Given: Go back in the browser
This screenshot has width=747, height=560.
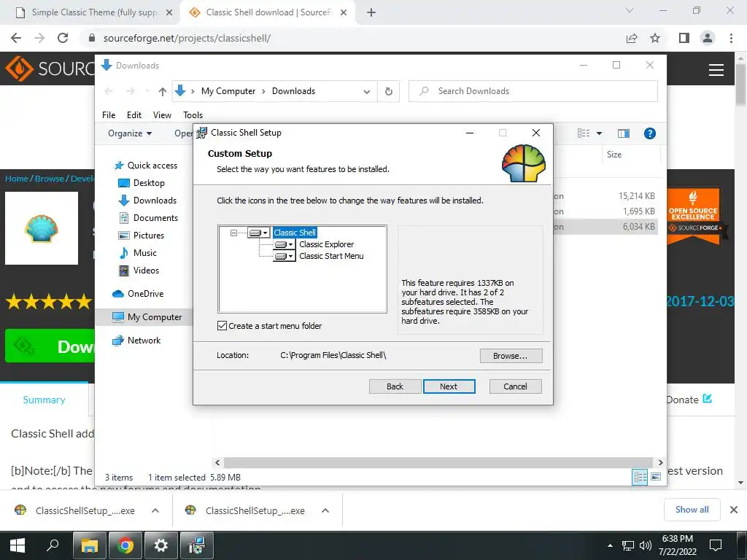Looking at the screenshot, I should click(x=16, y=38).
